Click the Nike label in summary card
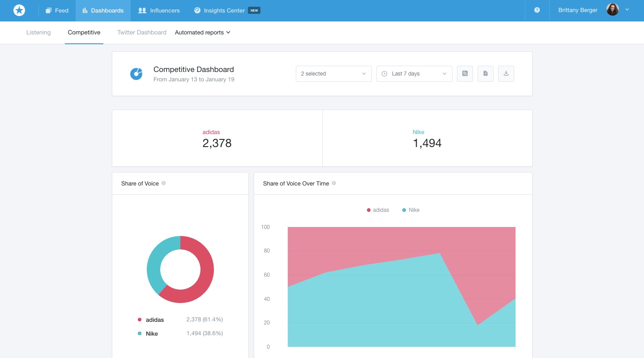644x358 pixels. point(418,132)
